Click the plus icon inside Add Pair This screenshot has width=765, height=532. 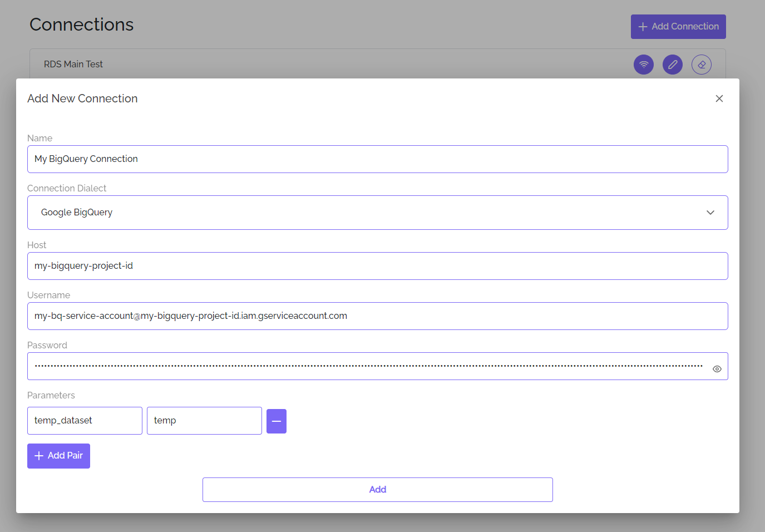pos(38,456)
